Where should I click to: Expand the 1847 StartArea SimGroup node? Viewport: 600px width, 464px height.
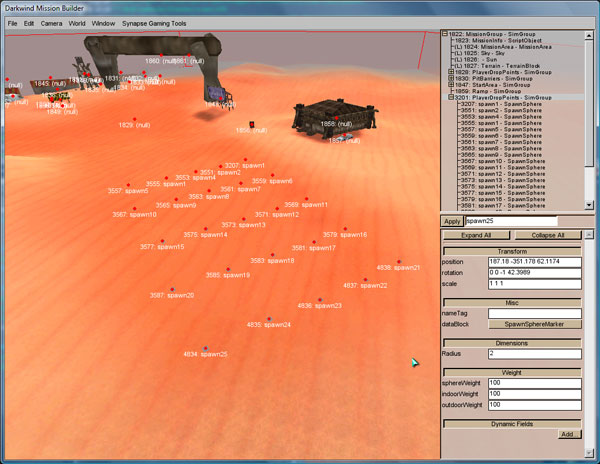[452, 85]
